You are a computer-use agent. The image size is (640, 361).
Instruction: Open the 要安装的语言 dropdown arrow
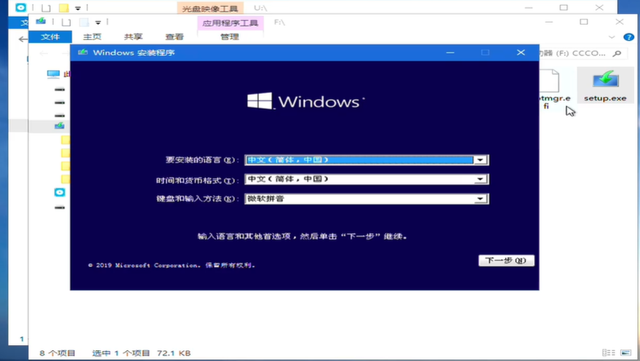[480, 160]
